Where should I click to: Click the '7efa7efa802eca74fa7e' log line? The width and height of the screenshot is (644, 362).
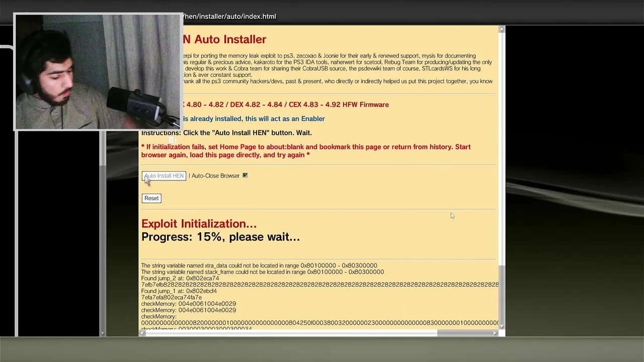[x=172, y=298]
